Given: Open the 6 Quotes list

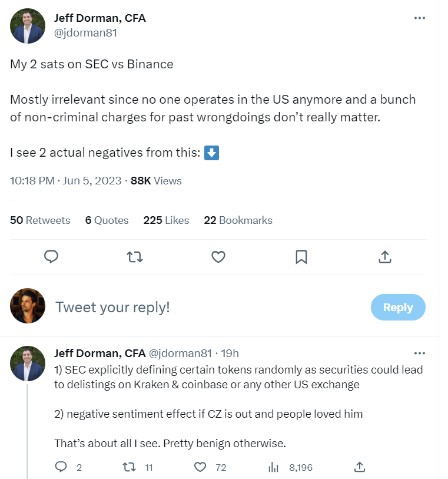Looking at the screenshot, I should [107, 220].
